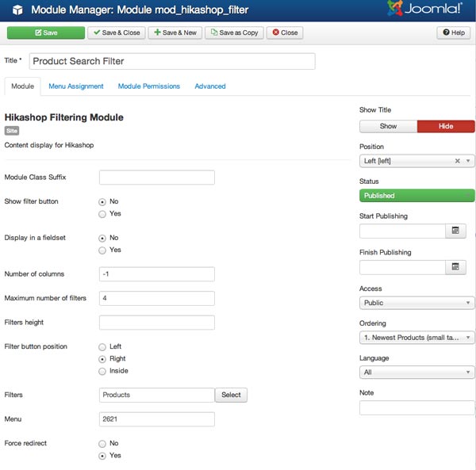Open the Finish Publishing calendar picker
This screenshot has height=470, width=476.
point(456,267)
